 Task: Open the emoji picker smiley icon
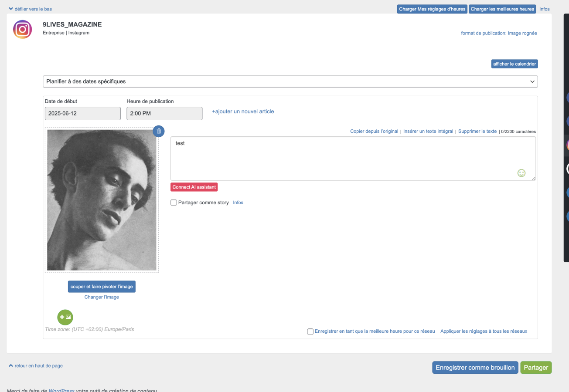pos(521,173)
